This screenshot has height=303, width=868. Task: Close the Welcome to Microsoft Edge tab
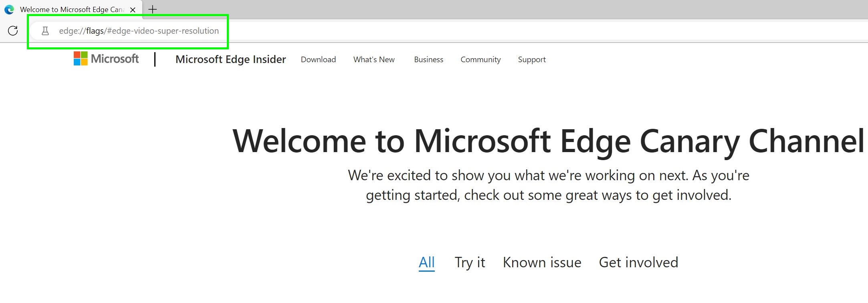pyautogui.click(x=133, y=10)
